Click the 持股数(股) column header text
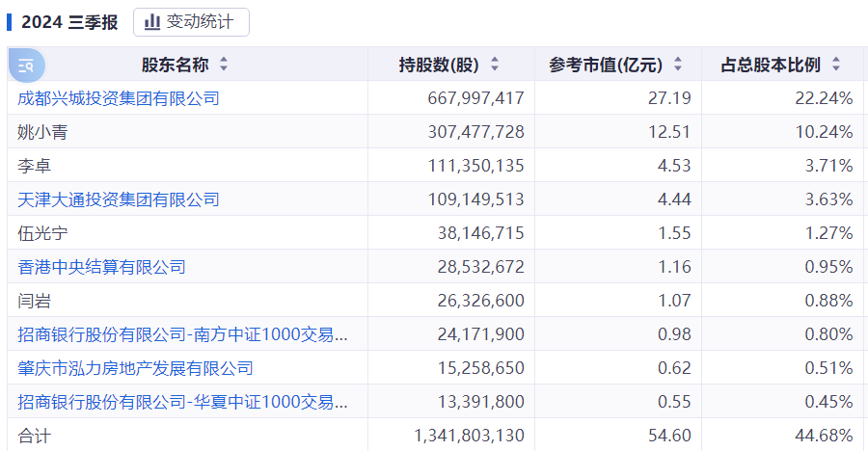The width and height of the screenshot is (868, 451). pyautogui.click(x=439, y=65)
